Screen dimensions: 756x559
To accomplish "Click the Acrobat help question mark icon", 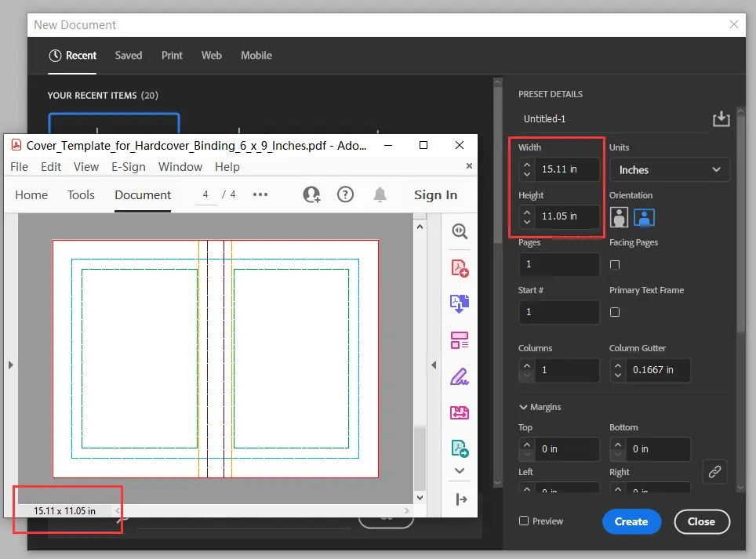I will pos(345,194).
